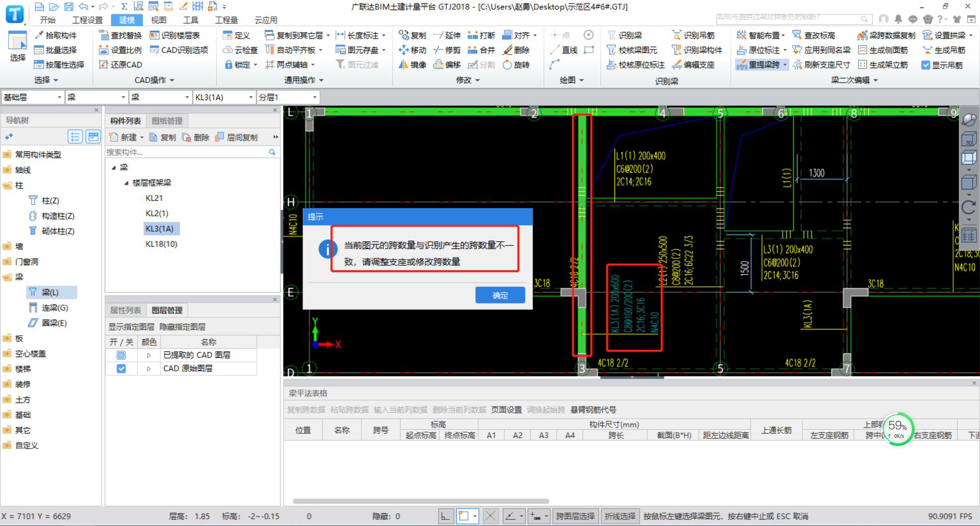Select the 修剪 trim tool
Viewport: 980px width, 526px height.
click(447, 50)
